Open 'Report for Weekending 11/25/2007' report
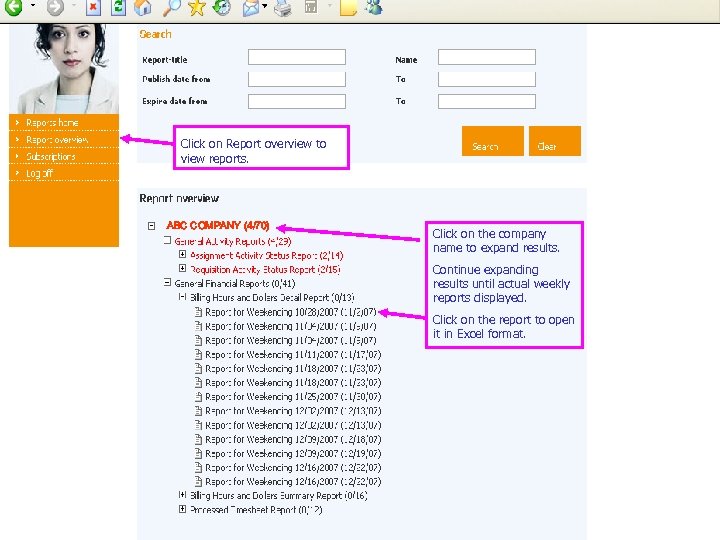 point(293,397)
